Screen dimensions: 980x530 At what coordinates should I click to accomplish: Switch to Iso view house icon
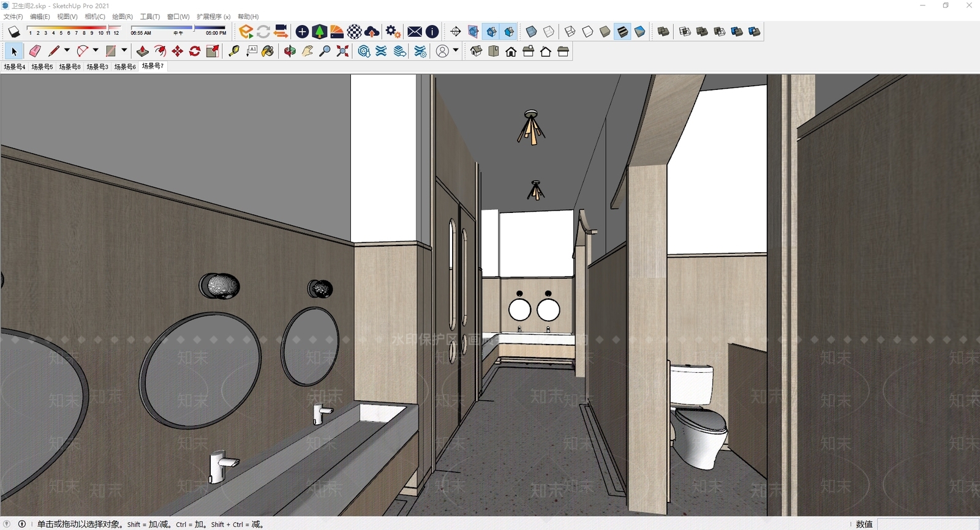pyautogui.click(x=476, y=51)
